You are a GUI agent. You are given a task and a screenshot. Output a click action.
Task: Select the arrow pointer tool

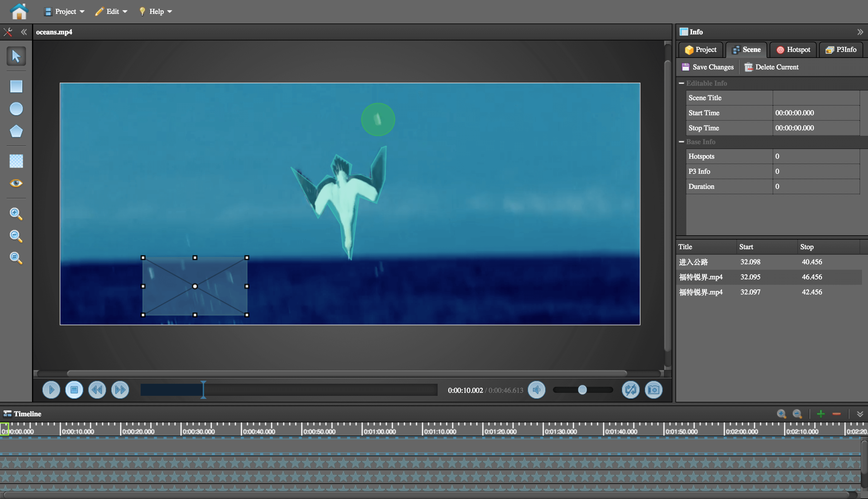[x=16, y=56]
